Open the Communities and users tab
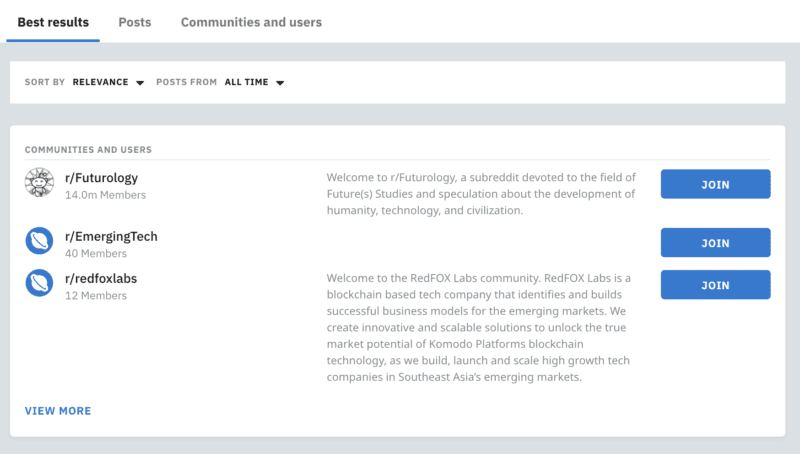The image size is (800, 454). click(251, 22)
